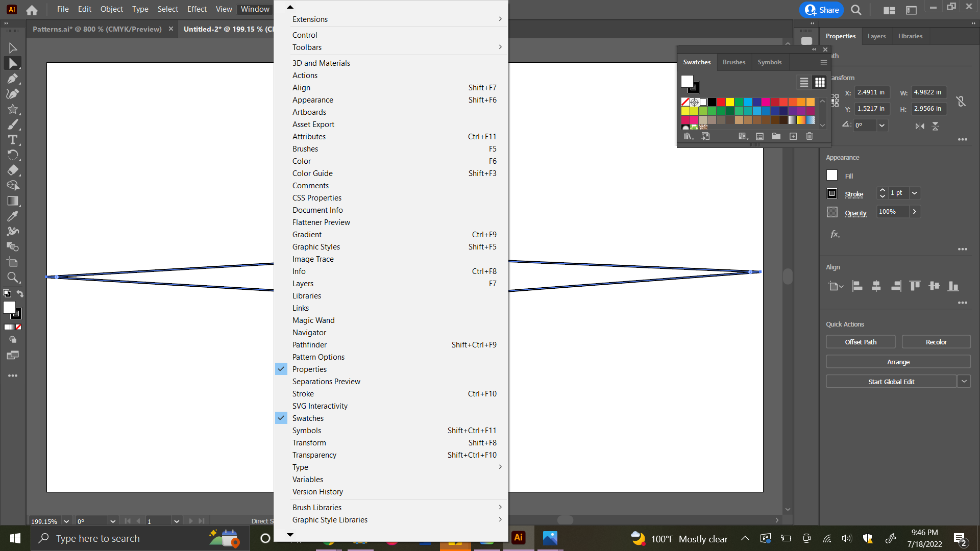Open Transparency from the Window menu
This screenshot has height=551, width=980.
coord(314,455)
